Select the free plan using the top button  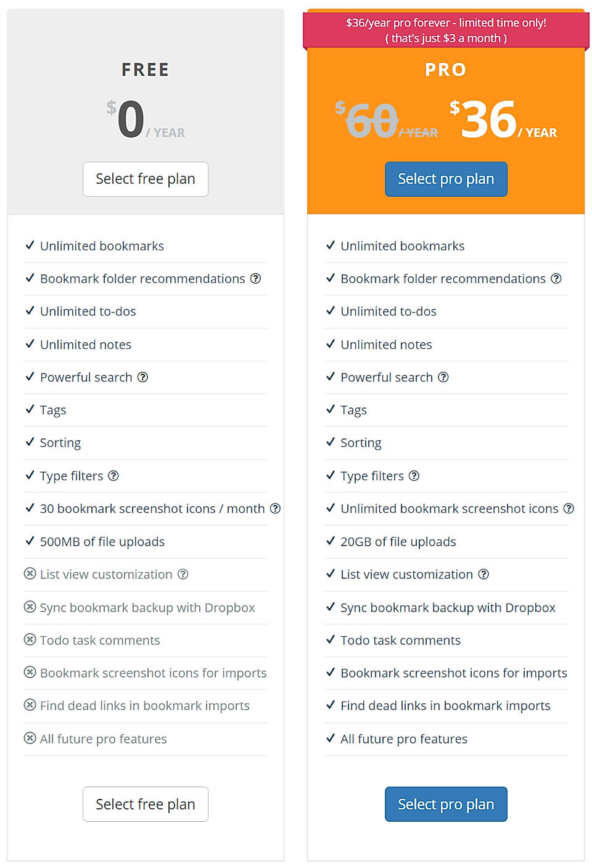click(x=145, y=179)
